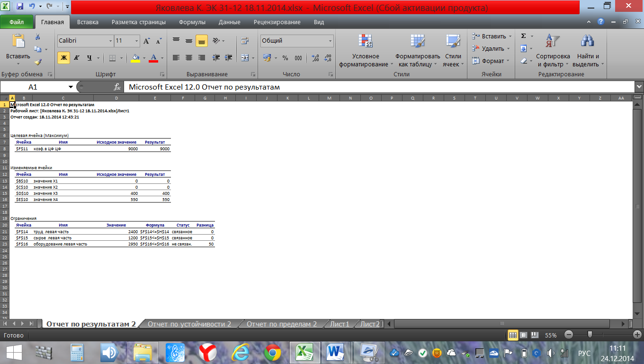Open sheet Отчет по устойчивости 2

[189, 324]
